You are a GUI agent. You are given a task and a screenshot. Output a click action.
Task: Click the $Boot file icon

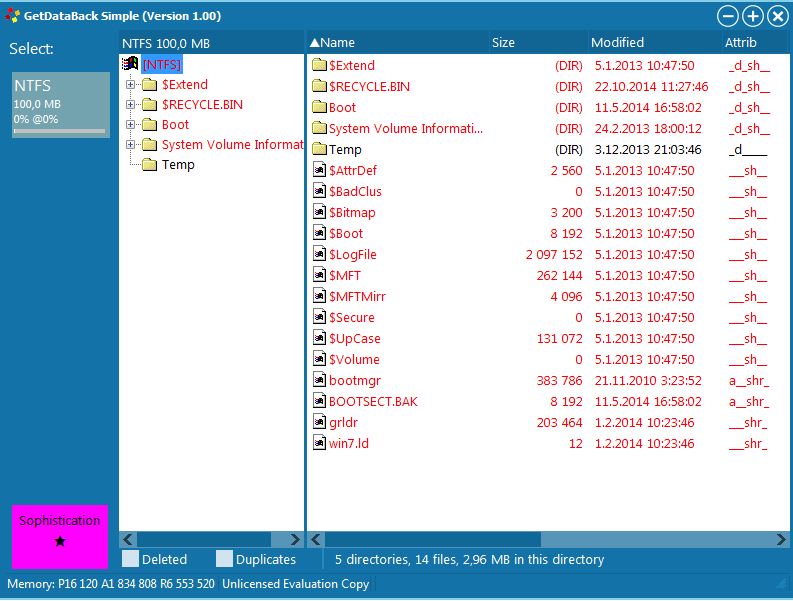[x=319, y=233]
